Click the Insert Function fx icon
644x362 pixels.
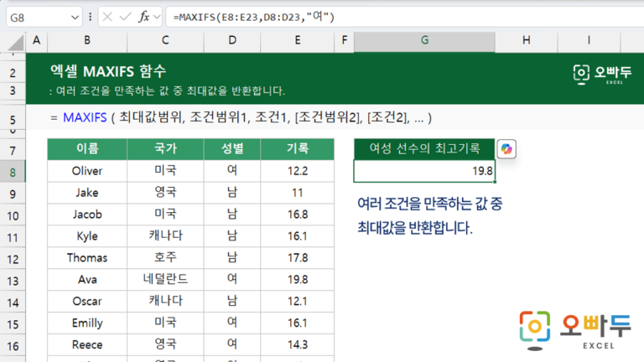[x=143, y=18]
